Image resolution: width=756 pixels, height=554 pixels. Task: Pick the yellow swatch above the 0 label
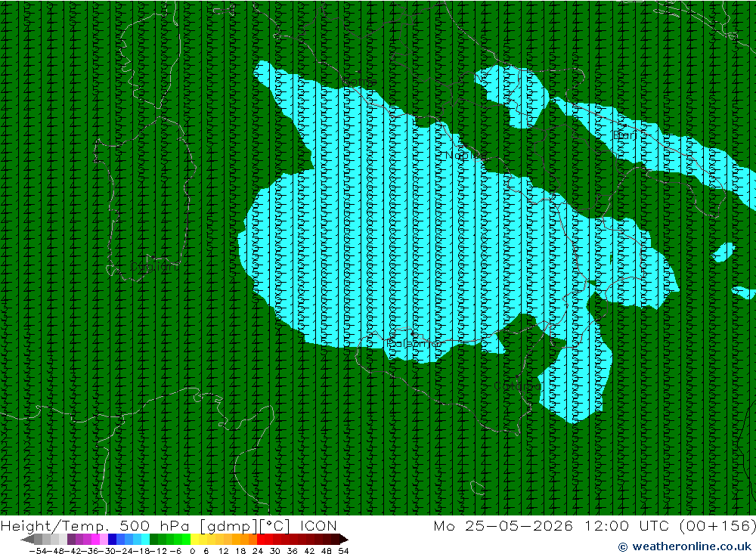coord(194,539)
